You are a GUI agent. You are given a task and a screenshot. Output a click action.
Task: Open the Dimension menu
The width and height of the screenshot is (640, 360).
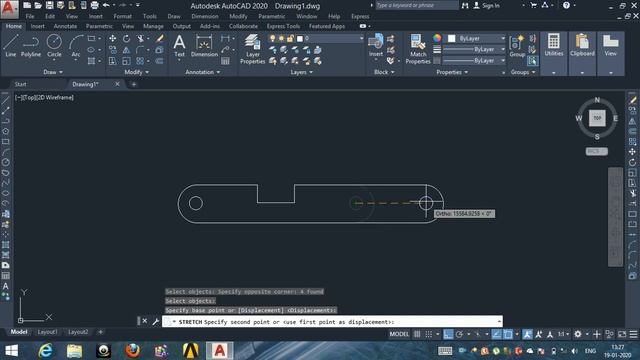pos(205,16)
